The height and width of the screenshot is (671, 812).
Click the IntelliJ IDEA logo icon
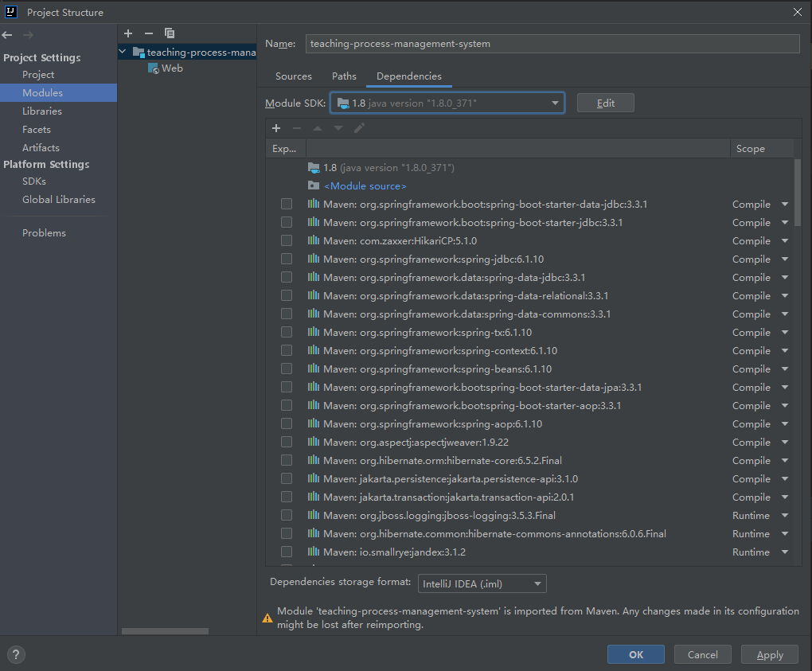11,12
